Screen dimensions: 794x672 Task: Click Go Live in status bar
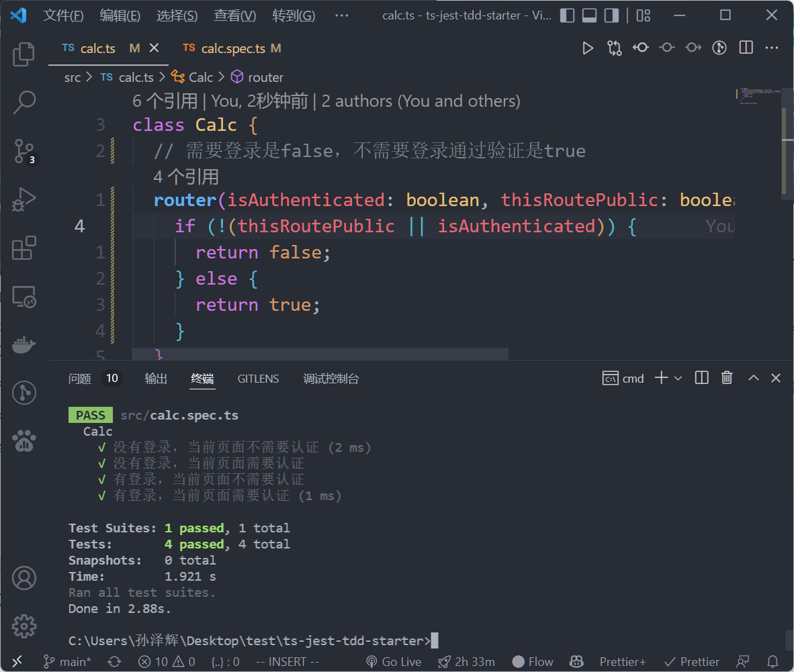pyautogui.click(x=394, y=662)
